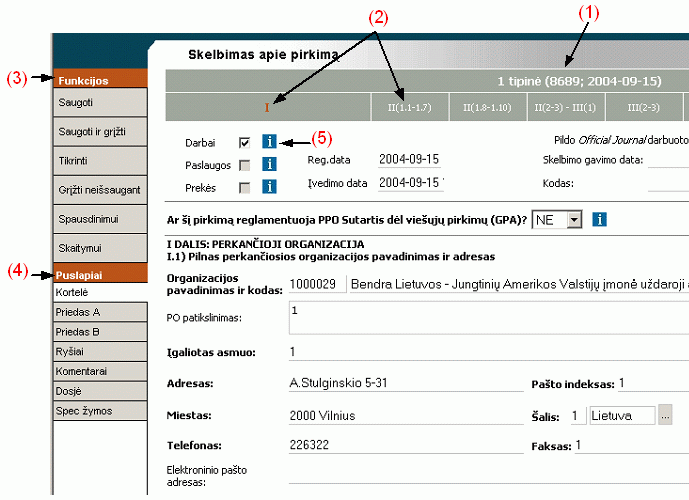
Task: Open the Kortelė page
Action: [x=100, y=292]
